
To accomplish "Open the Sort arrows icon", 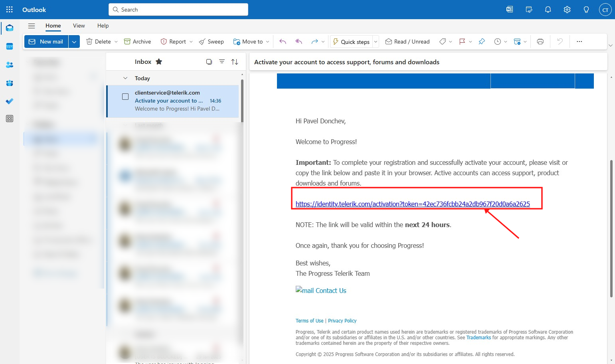I will pos(235,61).
